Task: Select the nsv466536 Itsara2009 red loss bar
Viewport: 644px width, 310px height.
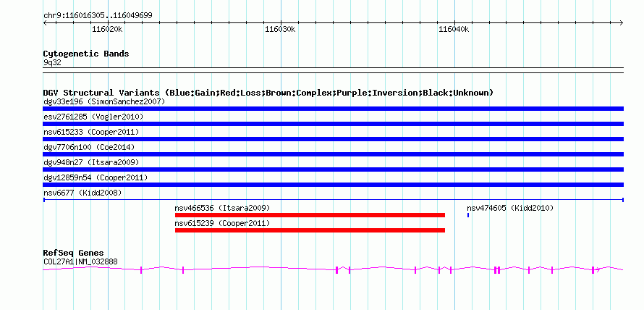Action: pos(310,215)
